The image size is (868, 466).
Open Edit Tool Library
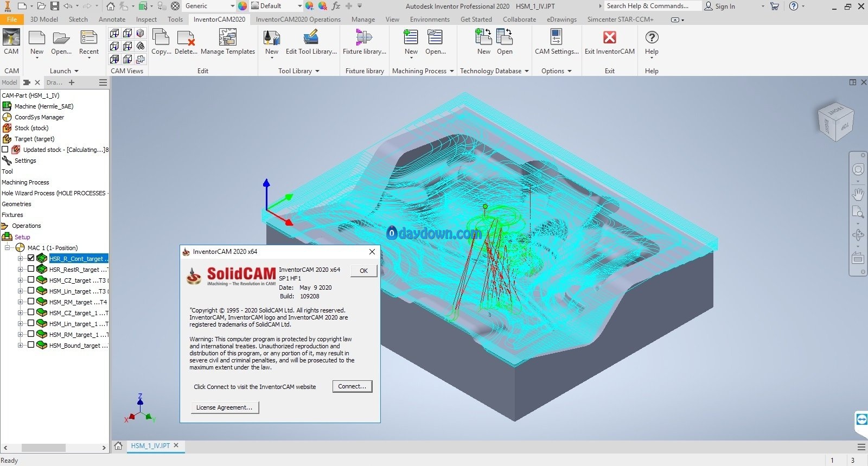(311, 42)
